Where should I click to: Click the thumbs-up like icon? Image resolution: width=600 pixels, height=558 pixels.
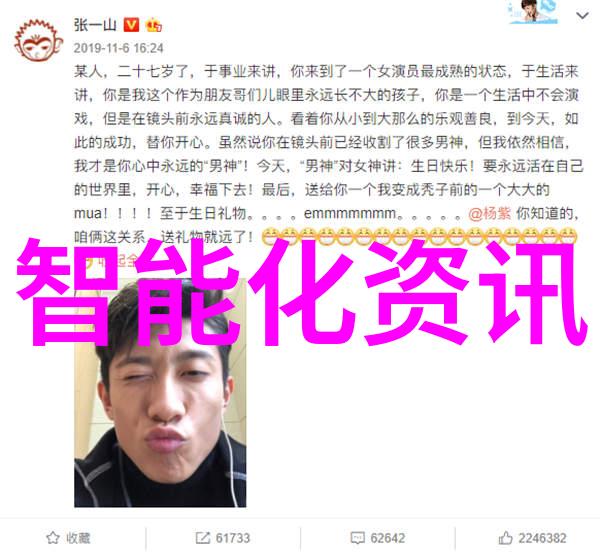505,538
